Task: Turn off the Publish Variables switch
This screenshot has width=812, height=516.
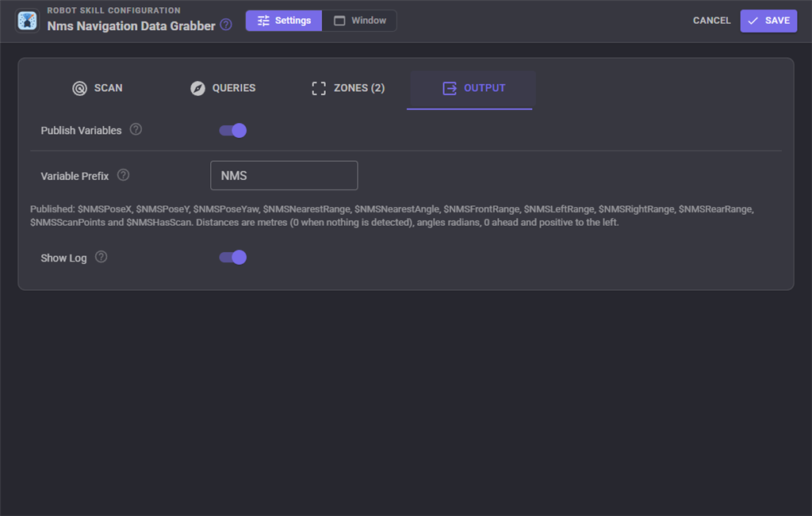Action: (233, 131)
